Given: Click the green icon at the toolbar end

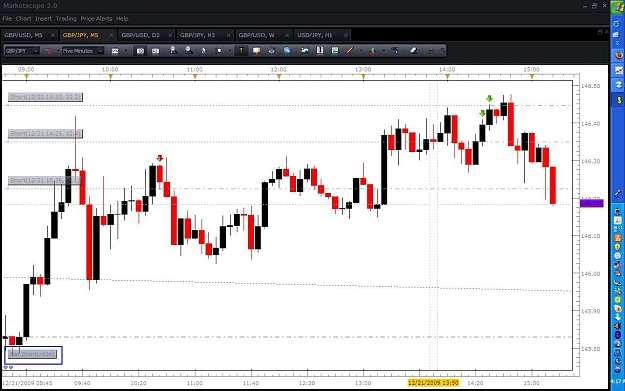Looking at the screenshot, I should point(431,51).
